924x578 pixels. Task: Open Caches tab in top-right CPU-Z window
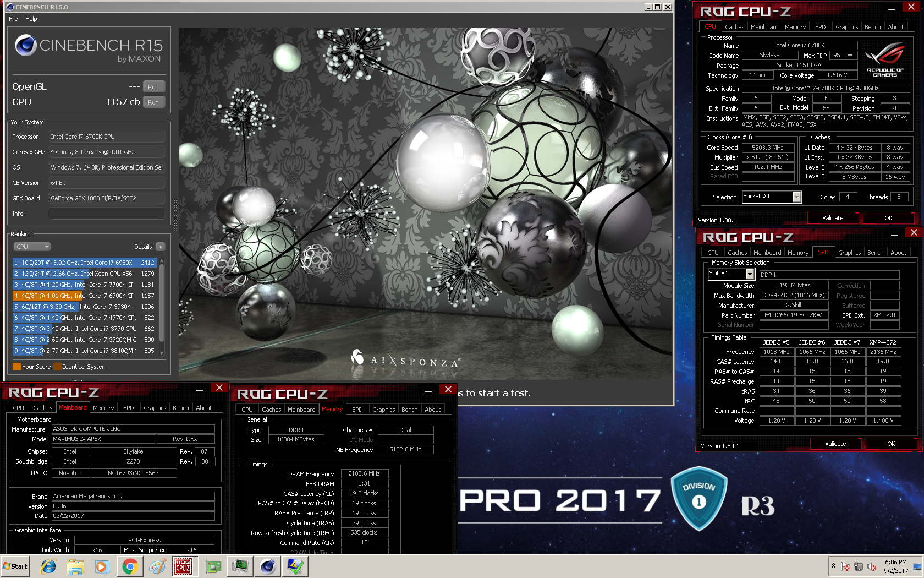point(734,27)
